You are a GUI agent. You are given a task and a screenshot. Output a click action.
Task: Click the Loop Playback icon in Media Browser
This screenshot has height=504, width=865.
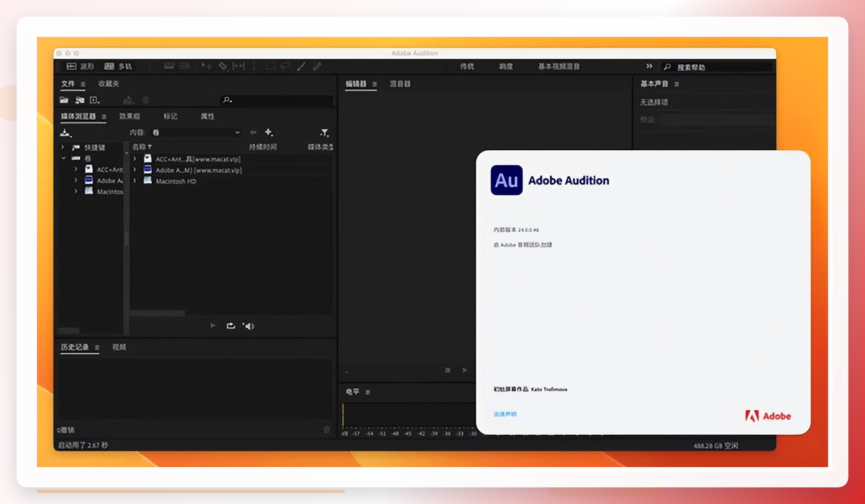pos(231,326)
